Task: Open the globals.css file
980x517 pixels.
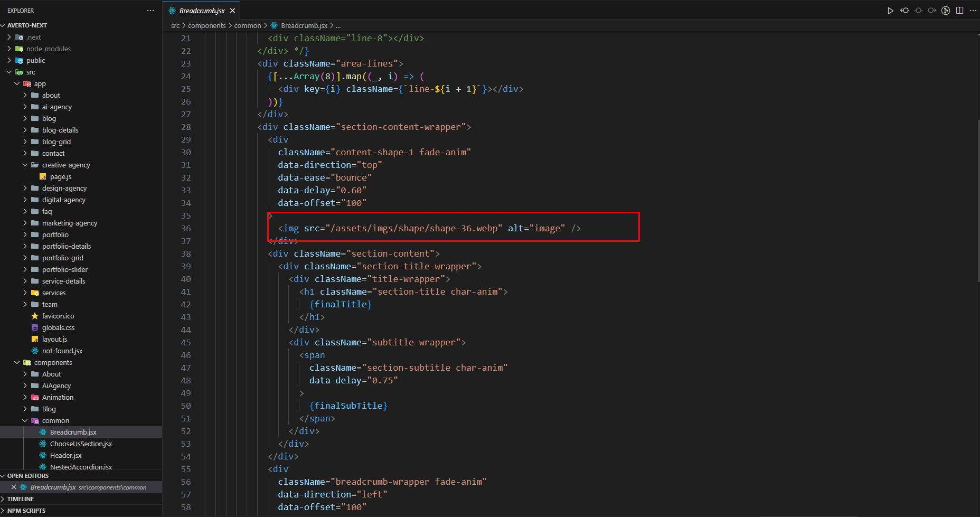Action: click(58, 327)
